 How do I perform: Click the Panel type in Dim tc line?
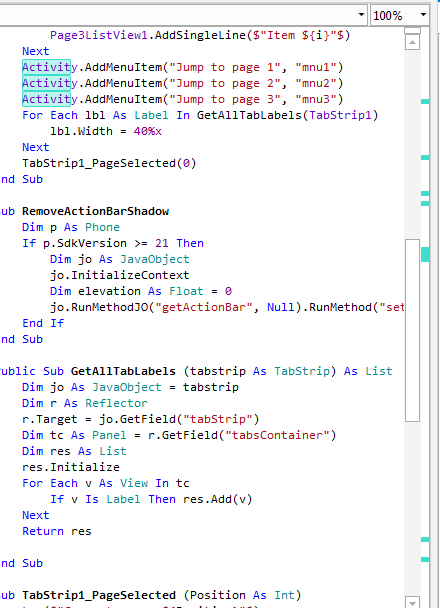(109, 435)
